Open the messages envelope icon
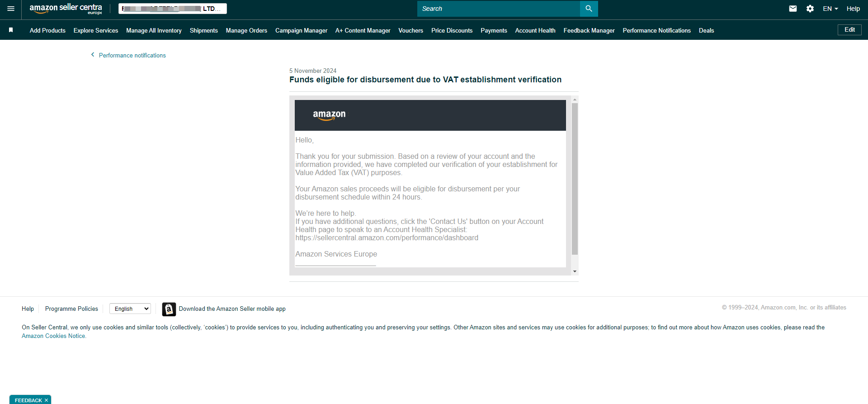Image resolution: width=868 pixels, height=404 pixels. (x=793, y=9)
